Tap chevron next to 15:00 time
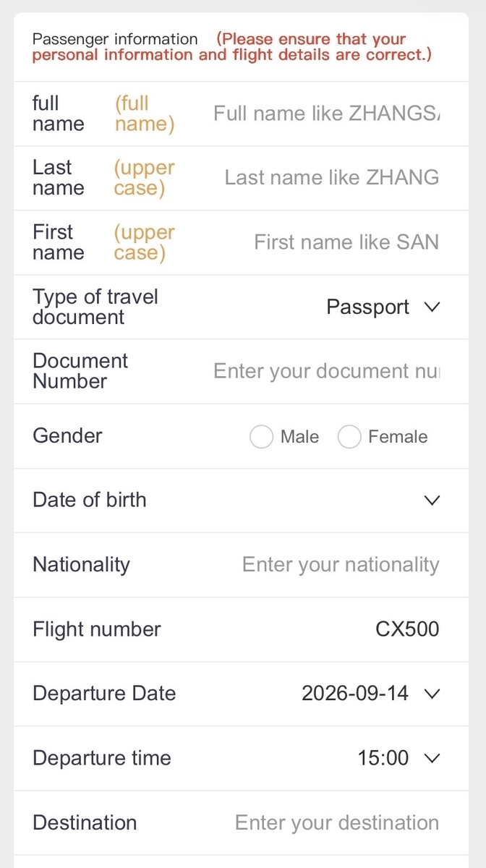This screenshot has width=486, height=868. click(432, 758)
